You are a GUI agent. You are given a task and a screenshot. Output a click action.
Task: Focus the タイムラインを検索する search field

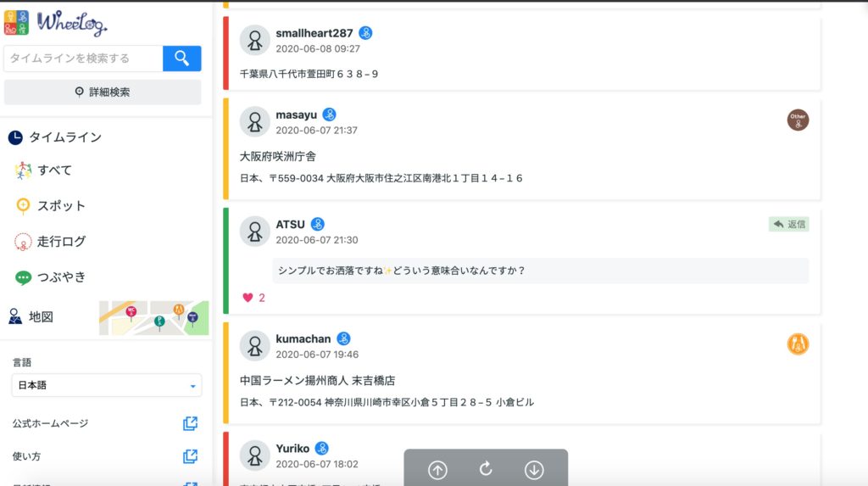click(x=83, y=59)
